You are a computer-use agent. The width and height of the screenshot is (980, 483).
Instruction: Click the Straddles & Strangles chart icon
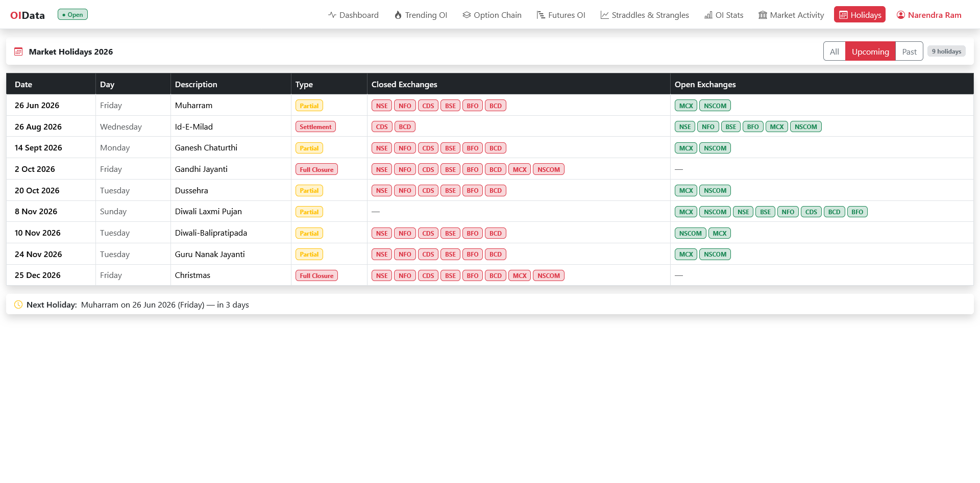pyautogui.click(x=605, y=15)
